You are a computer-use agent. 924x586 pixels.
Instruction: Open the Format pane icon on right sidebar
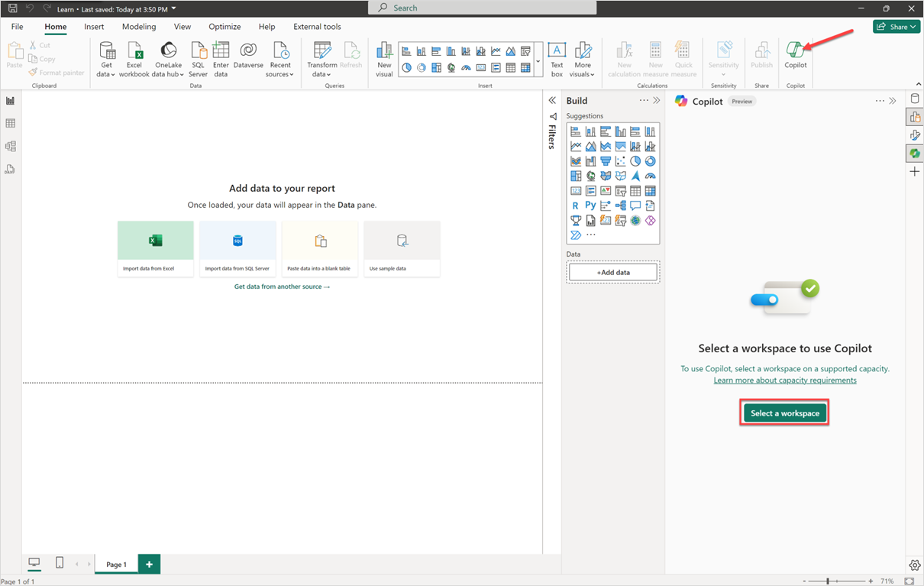pos(915,134)
